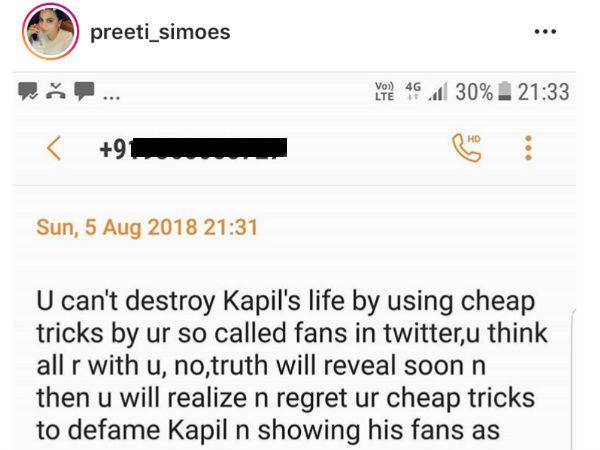Start an HD call with the contact
Image resolution: width=600 pixels, height=450 pixels.
coord(467,148)
